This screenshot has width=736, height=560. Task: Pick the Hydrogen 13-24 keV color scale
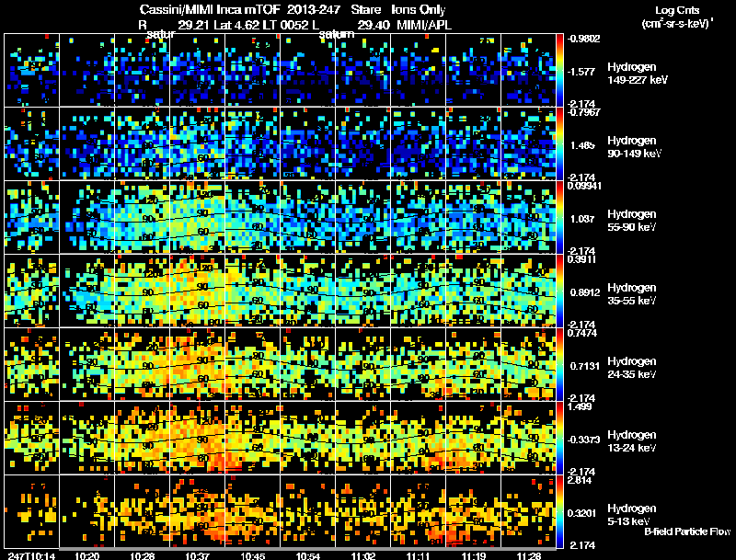click(x=559, y=438)
